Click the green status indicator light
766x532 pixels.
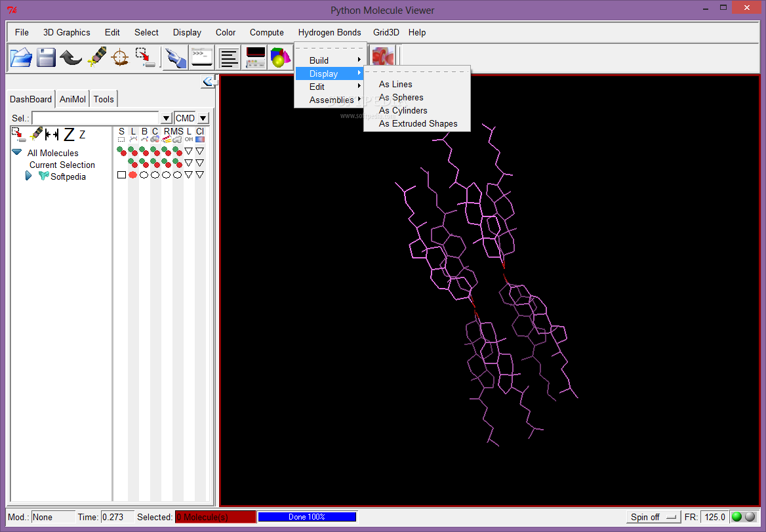(736, 517)
